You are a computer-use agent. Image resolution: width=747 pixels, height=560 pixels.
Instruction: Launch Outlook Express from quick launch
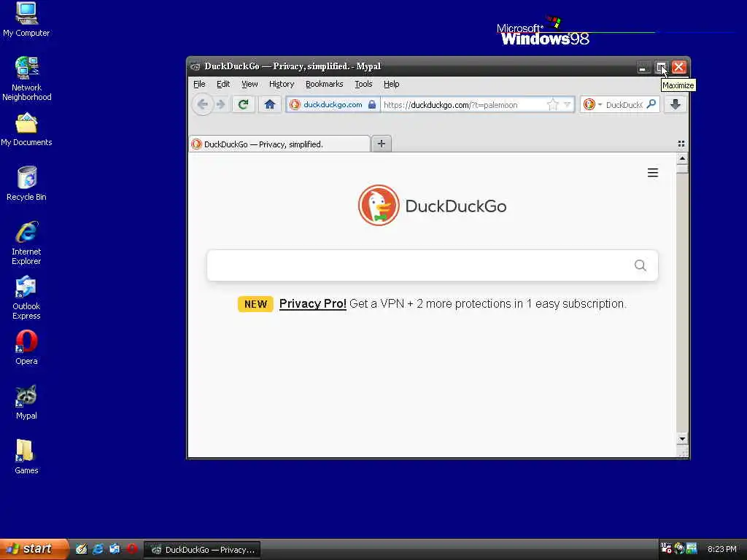[x=115, y=549]
